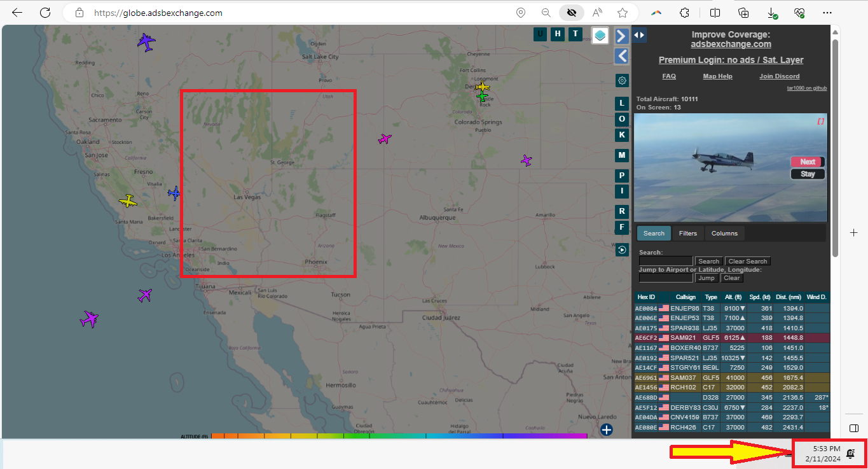
Task: Toggle the H map button
Action: [558, 34]
